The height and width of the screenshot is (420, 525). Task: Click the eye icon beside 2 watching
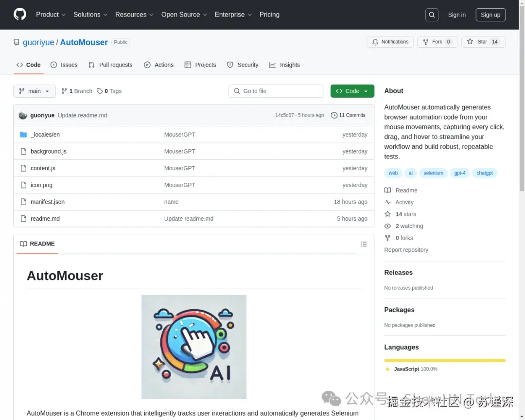(x=387, y=226)
